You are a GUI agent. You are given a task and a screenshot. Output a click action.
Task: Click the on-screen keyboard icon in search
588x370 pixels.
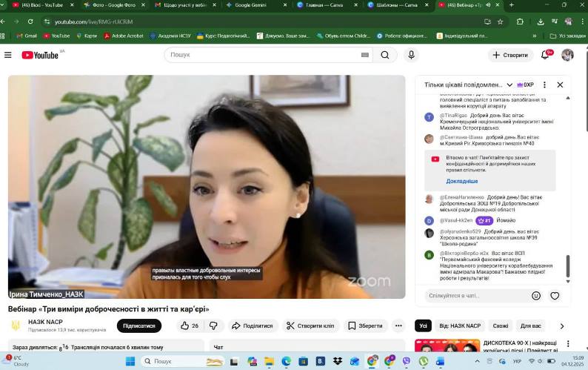coord(365,55)
